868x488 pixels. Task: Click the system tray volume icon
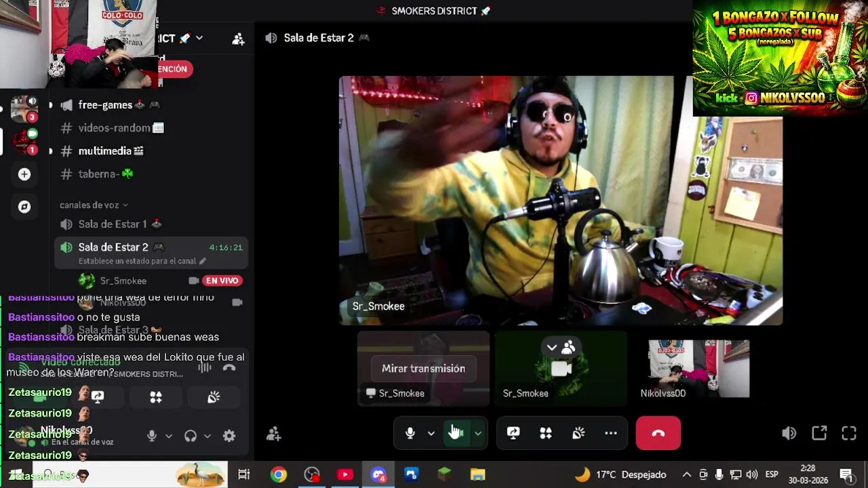[752, 474]
